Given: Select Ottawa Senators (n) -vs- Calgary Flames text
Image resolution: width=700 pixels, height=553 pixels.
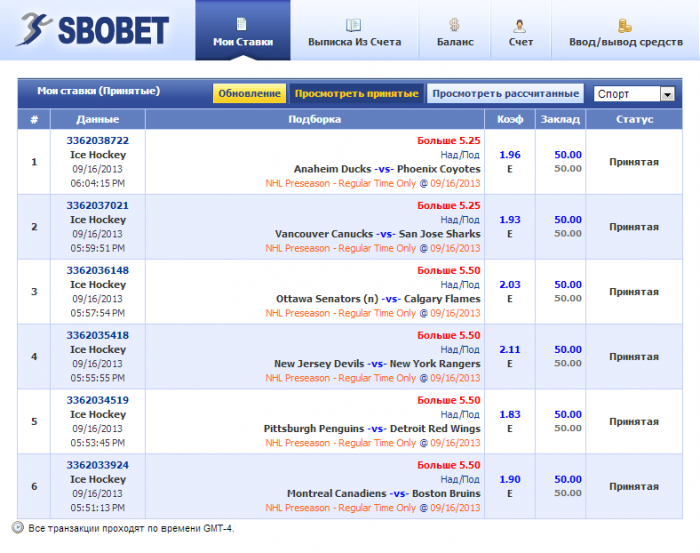Looking at the screenshot, I should [378, 299].
